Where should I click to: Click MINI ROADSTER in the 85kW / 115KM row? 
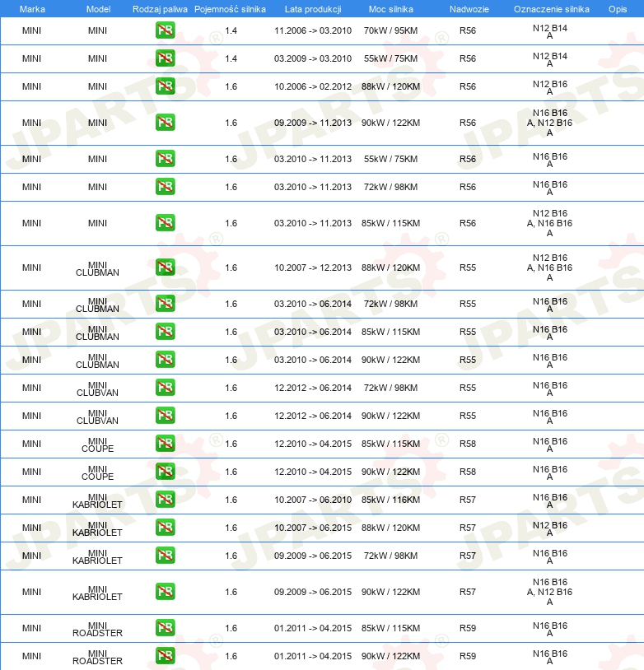coord(97,630)
